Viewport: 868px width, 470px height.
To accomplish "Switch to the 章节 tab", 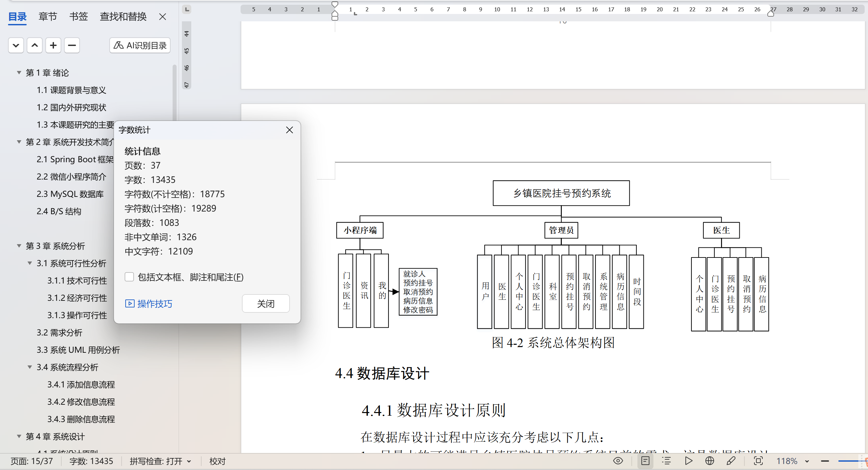I will pyautogui.click(x=48, y=16).
